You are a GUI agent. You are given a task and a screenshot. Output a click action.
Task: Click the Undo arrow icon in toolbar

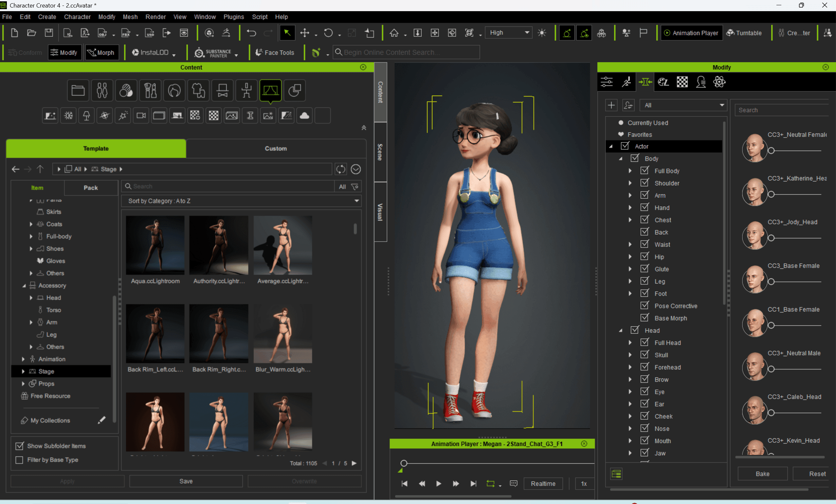pos(251,33)
